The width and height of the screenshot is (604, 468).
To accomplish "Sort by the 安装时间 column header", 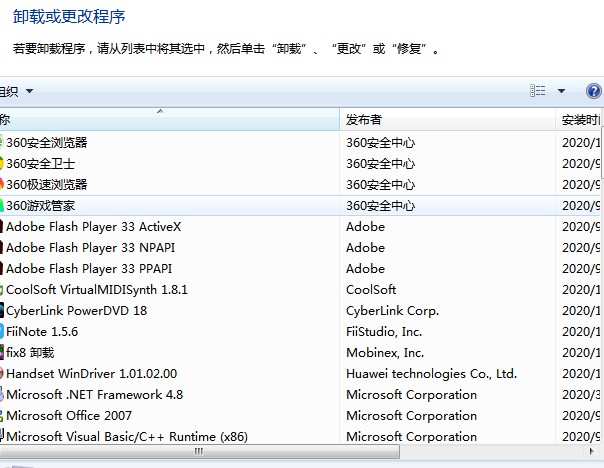I will coord(582,119).
